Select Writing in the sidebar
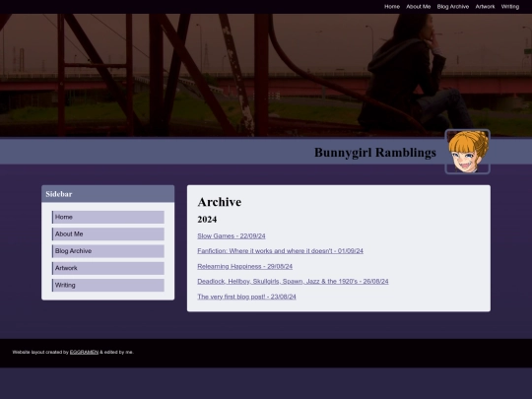Viewport: 532px width, 399px height. point(108,285)
